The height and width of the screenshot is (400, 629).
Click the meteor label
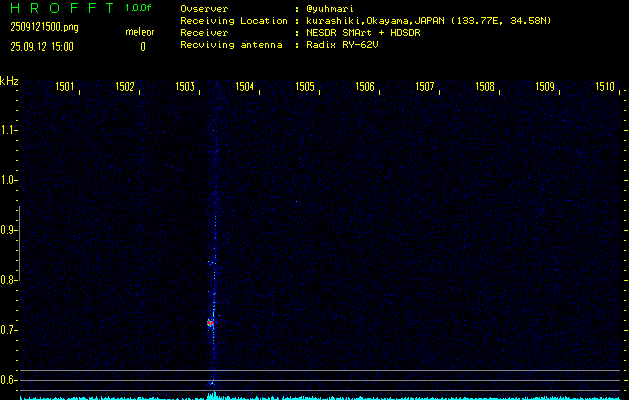pyautogui.click(x=140, y=32)
